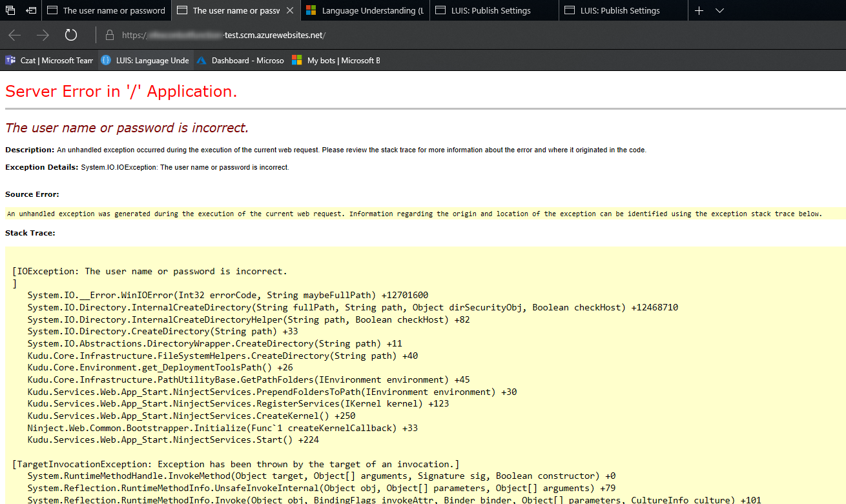
Task: Open a new browser tab with the plus icon
Action: pos(699,10)
